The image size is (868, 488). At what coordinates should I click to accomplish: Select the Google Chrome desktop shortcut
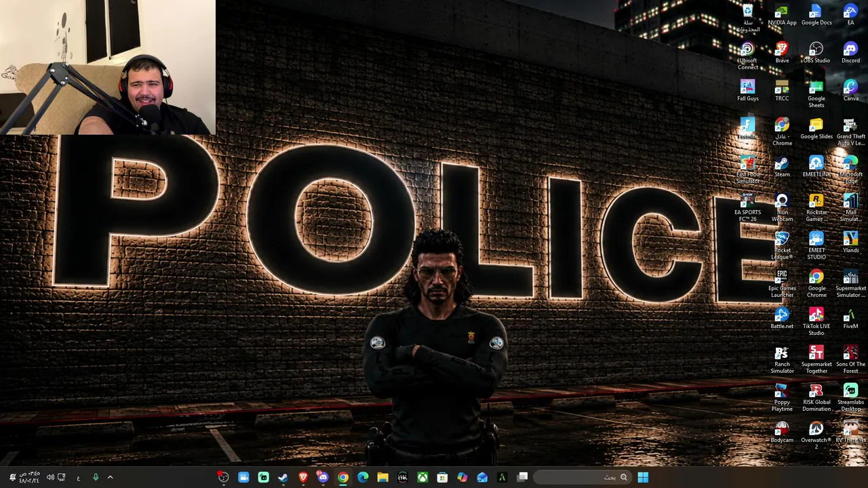[x=816, y=284]
